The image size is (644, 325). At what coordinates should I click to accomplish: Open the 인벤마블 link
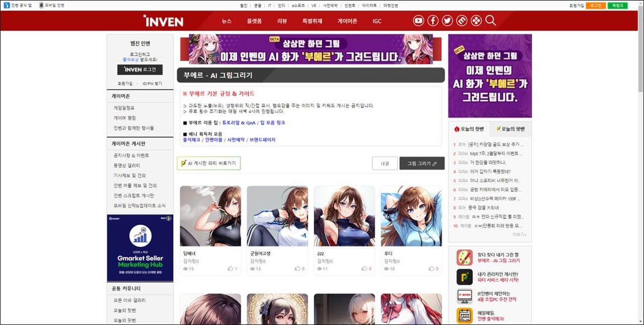coord(213,140)
